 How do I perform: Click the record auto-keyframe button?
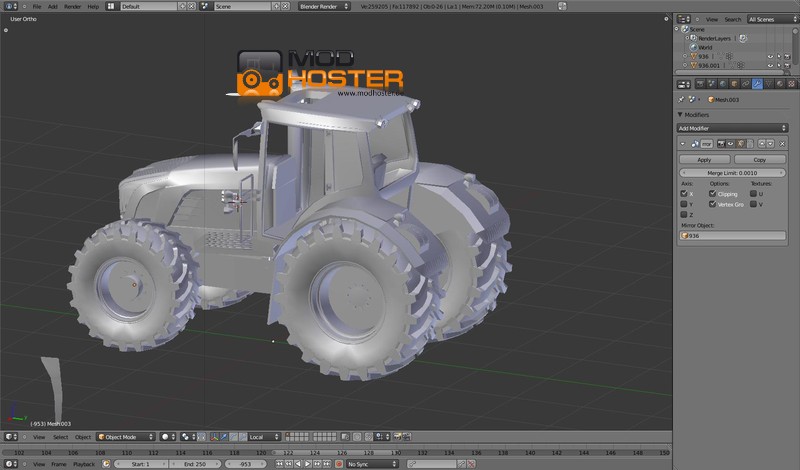pos(339,464)
